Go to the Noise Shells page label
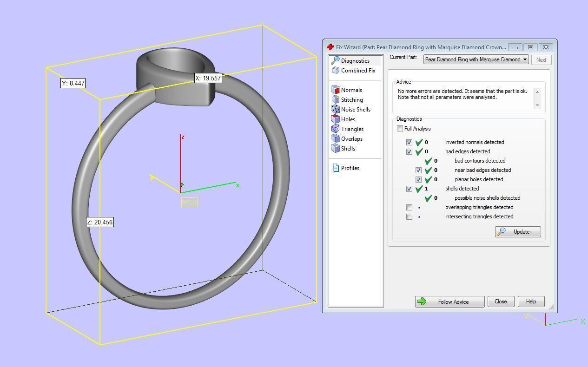 tap(356, 110)
